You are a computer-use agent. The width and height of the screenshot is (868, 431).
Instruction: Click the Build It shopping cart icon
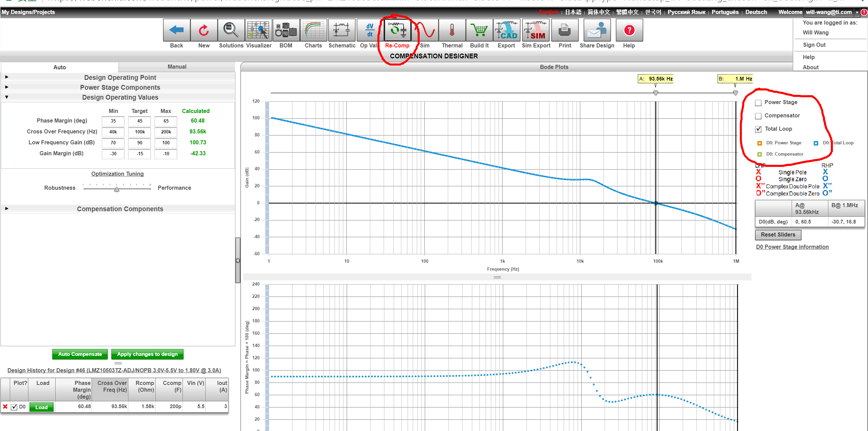pyautogui.click(x=479, y=31)
